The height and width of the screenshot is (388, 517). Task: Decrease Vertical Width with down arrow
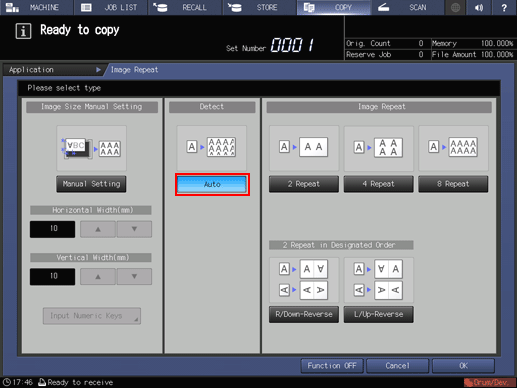134,277
